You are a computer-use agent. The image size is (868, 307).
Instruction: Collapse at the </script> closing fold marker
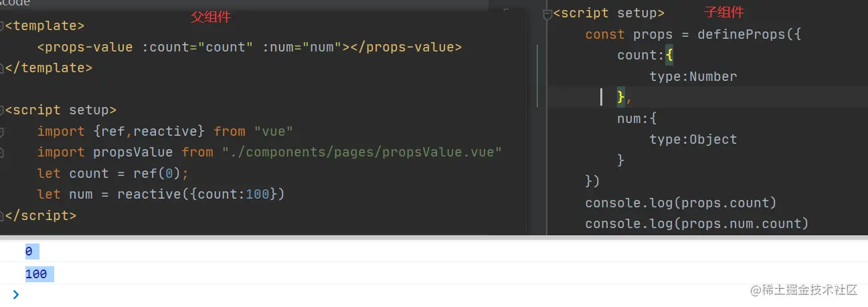[2, 215]
